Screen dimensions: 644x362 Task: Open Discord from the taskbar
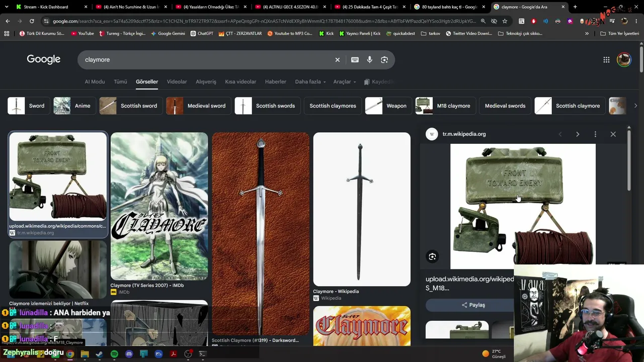(x=129, y=354)
